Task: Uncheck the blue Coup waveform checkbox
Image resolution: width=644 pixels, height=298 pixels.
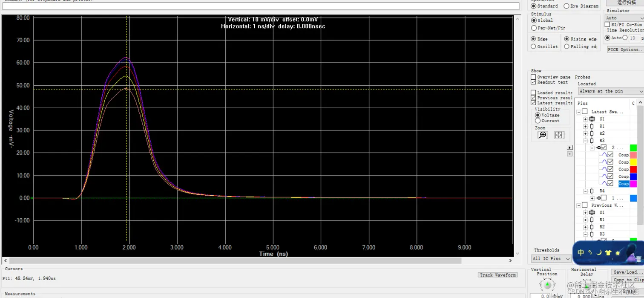Action: pyautogui.click(x=610, y=176)
